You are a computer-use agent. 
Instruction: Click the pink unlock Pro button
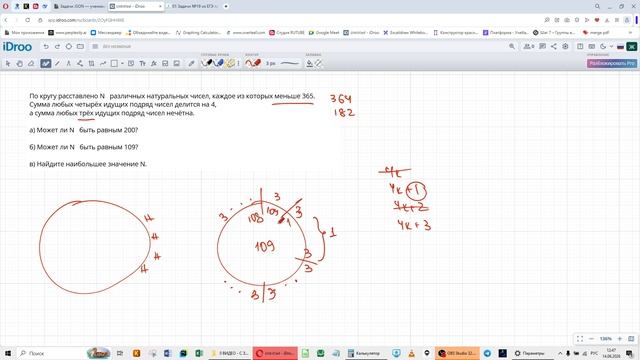pos(612,63)
